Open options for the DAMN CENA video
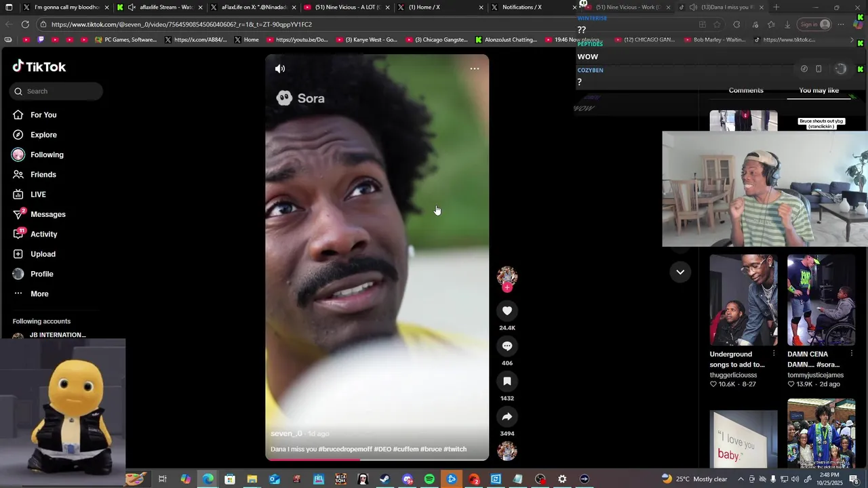The width and height of the screenshot is (868, 488). point(851,354)
